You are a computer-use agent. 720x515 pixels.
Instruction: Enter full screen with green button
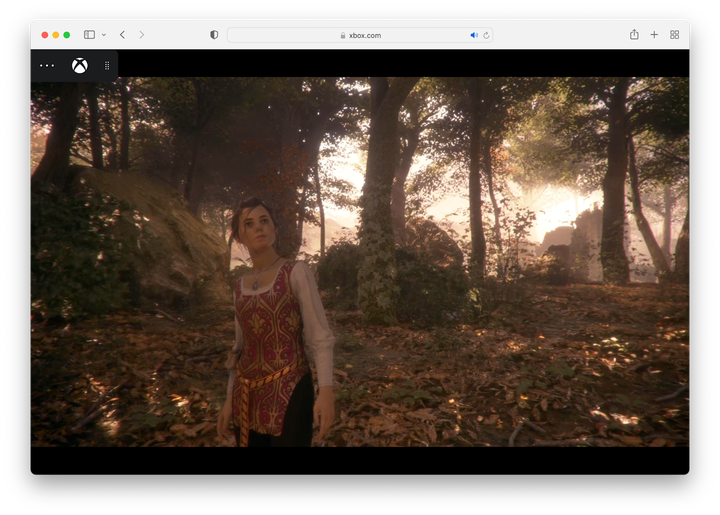(67, 35)
